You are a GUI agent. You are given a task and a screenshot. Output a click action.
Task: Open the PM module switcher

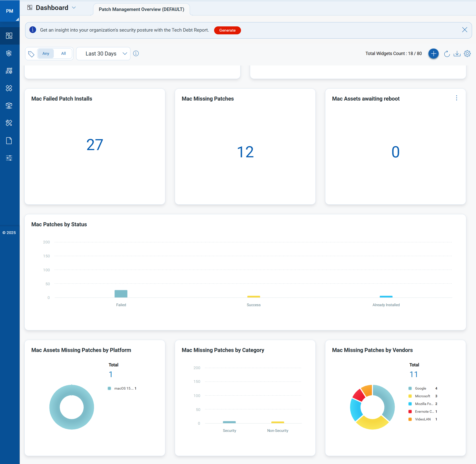(10, 11)
